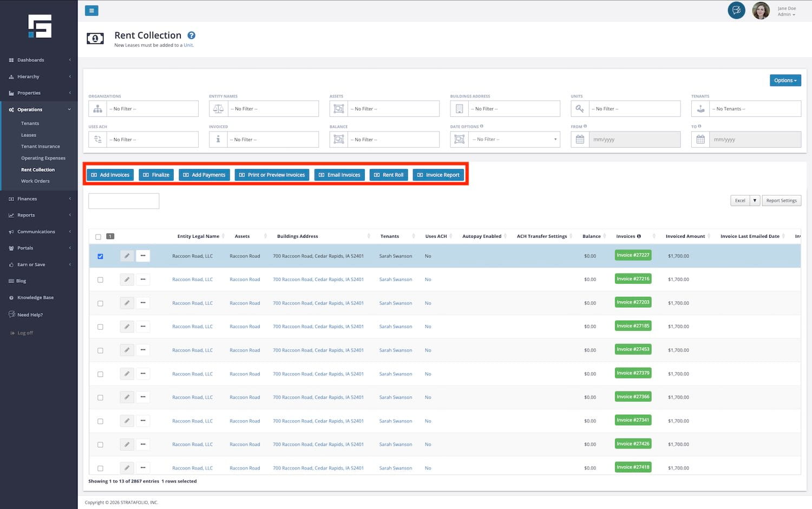Viewport: 812px width, 509px height.
Task: Click the Add Invoices button
Action: [x=110, y=175]
